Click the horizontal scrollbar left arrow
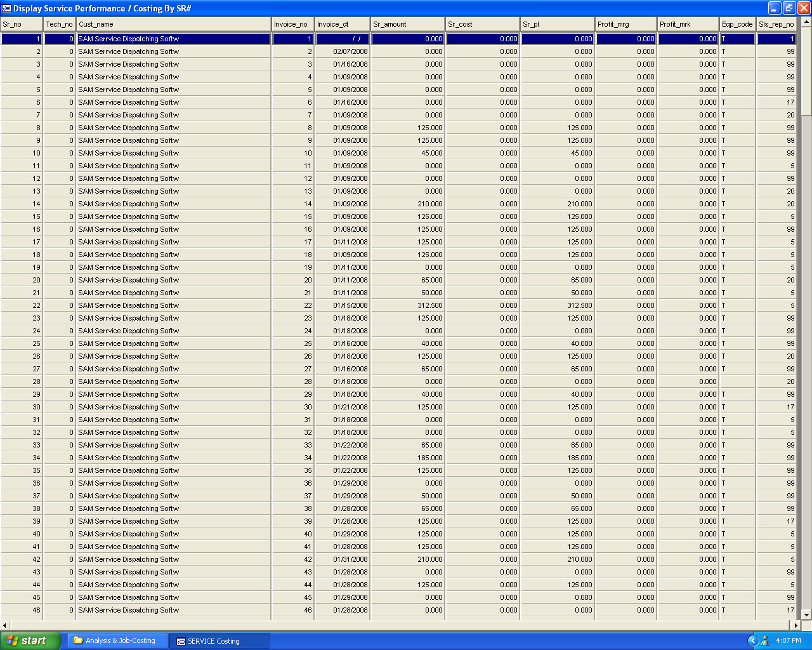Screen dimensions: 812x650 click(5, 625)
